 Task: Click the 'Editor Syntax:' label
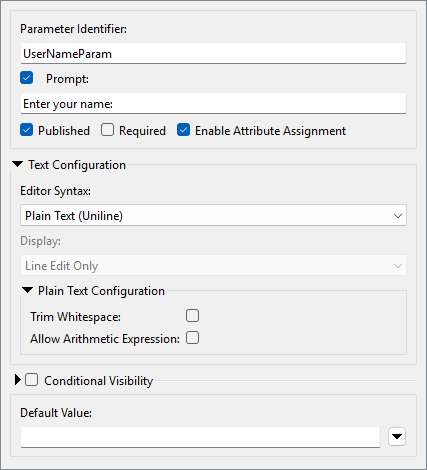[x=55, y=191]
